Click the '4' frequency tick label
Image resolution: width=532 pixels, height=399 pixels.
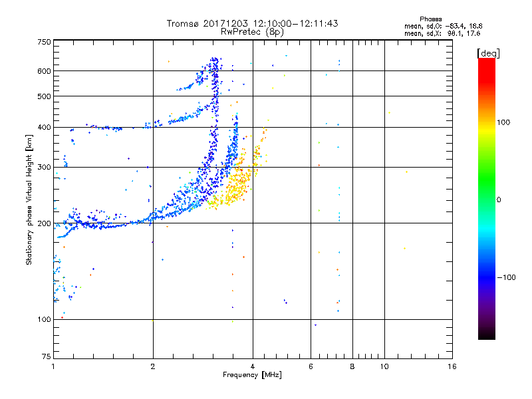(x=253, y=366)
